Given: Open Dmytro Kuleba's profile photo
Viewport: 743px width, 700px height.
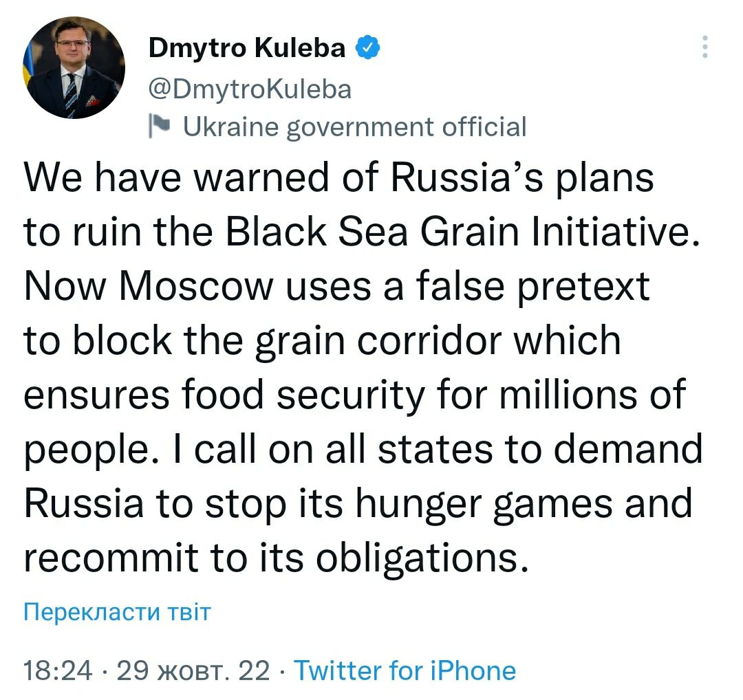Looking at the screenshot, I should [74, 67].
